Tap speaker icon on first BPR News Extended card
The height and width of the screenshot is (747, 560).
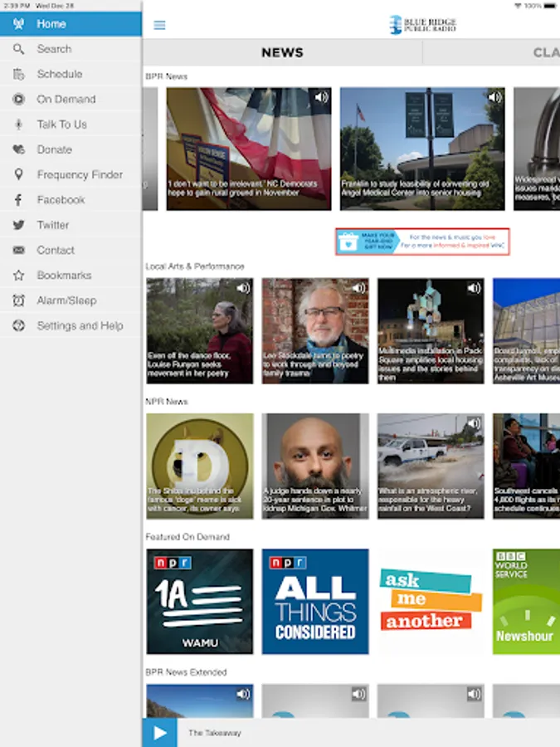(x=243, y=694)
